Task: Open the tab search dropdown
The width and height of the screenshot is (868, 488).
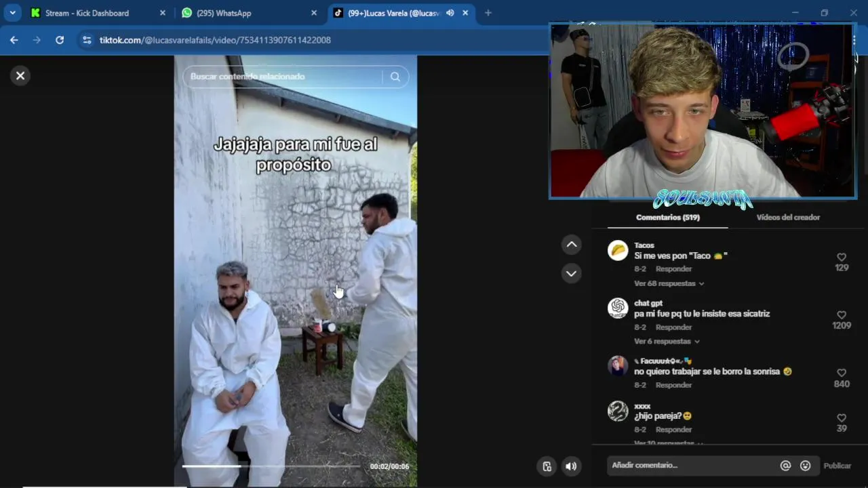Action: [12, 13]
